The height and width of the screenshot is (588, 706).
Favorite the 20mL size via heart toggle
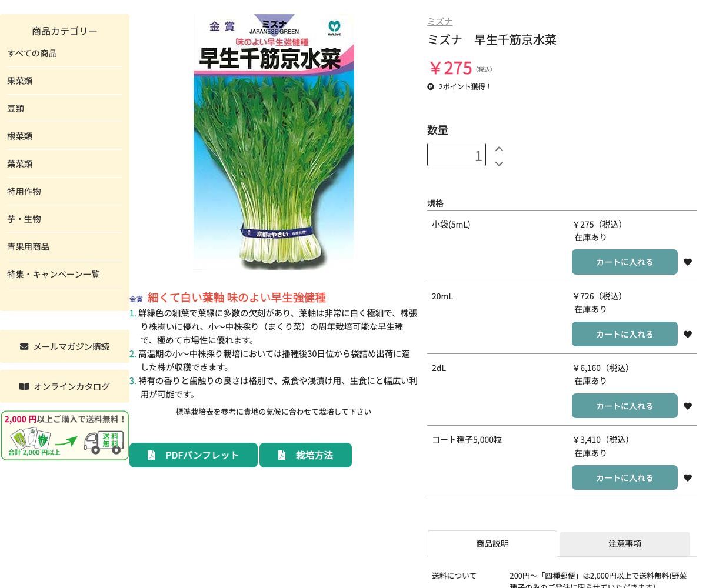click(688, 334)
